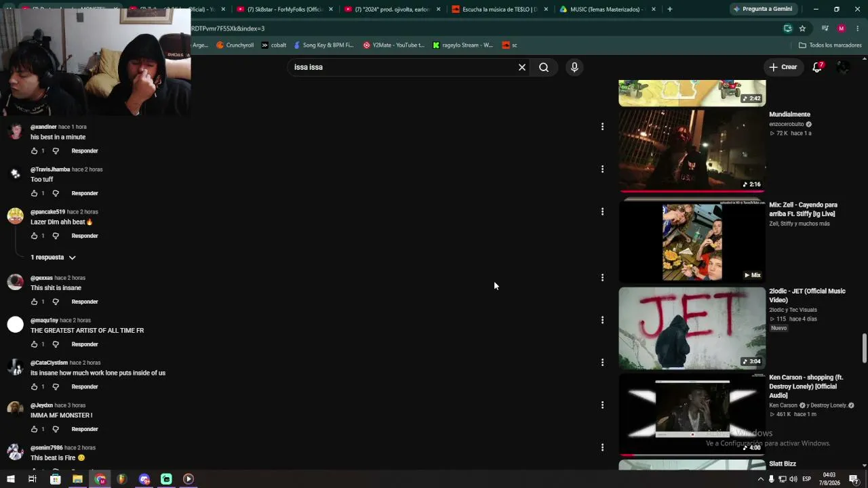Open the Song Key & BPM Finder bookmark

coord(323,45)
